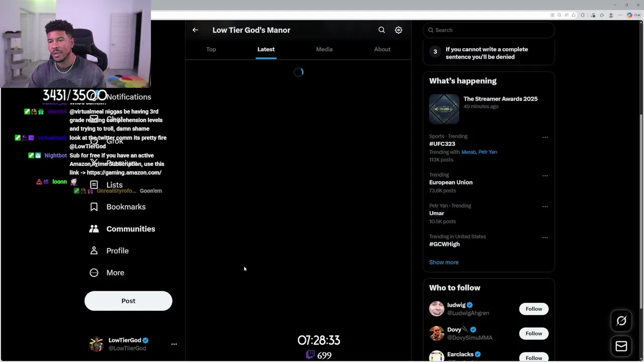Open browser Settings and more dots

tap(620, 15)
